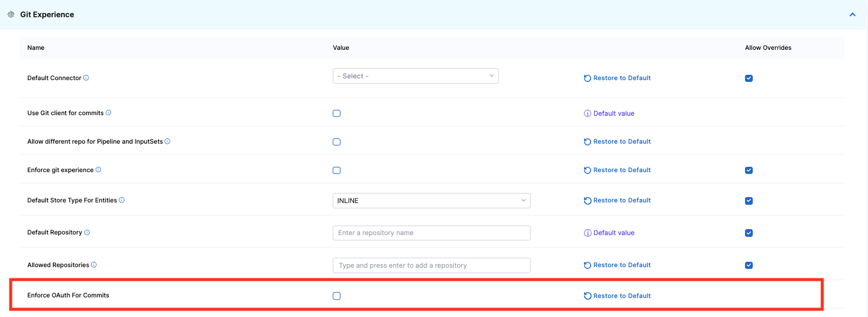Click info icon next to Default Repository

pos(87,233)
